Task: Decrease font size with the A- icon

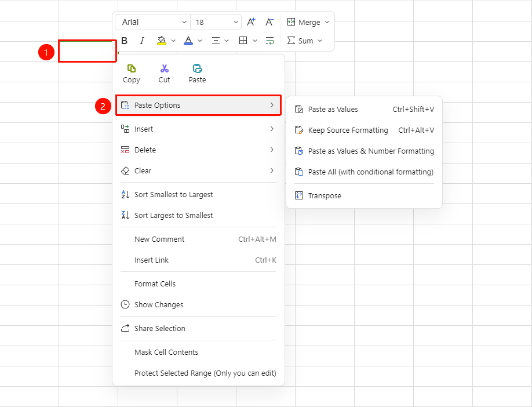Action: pyautogui.click(x=269, y=22)
